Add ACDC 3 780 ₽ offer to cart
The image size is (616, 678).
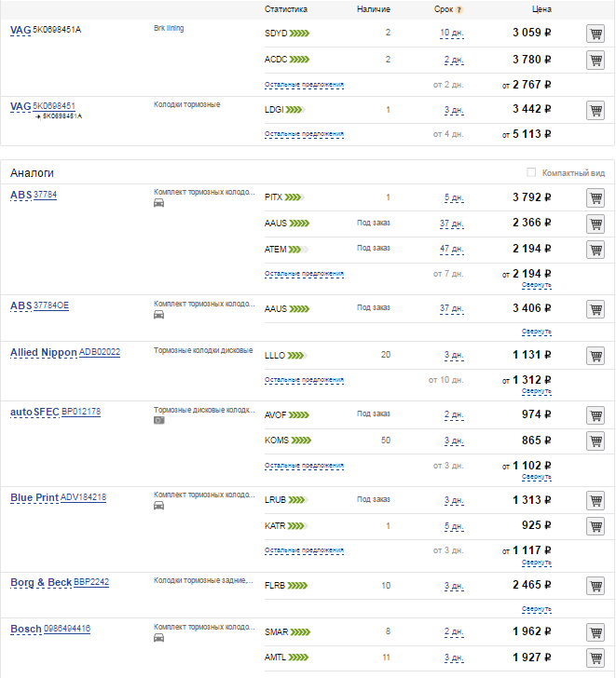coord(595,61)
